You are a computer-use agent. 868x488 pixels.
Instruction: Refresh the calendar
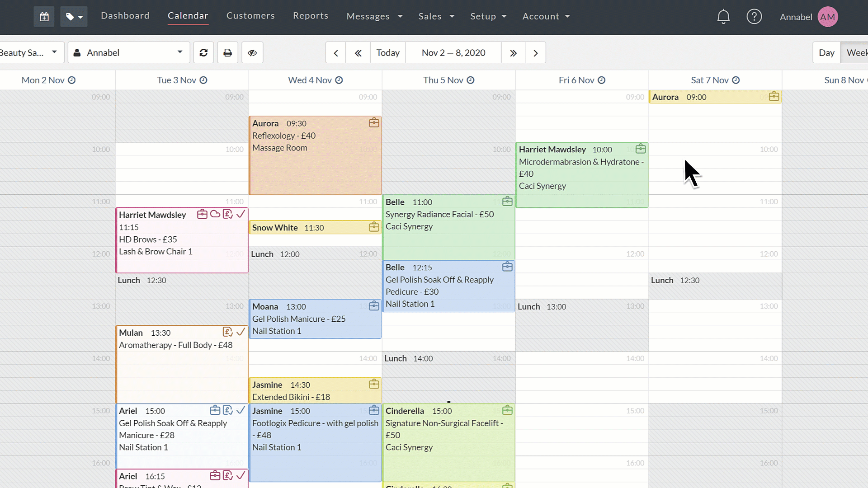point(203,52)
